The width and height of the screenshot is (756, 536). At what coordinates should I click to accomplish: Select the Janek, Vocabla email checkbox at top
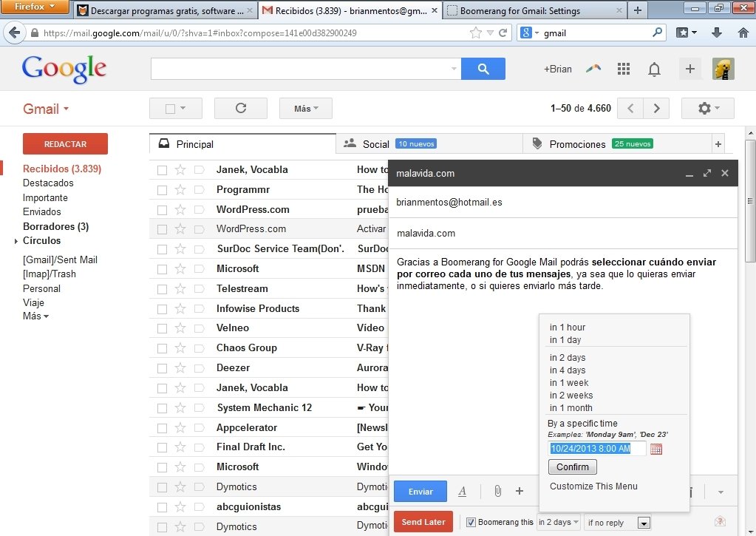pyautogui.click(x=162, y=170)
